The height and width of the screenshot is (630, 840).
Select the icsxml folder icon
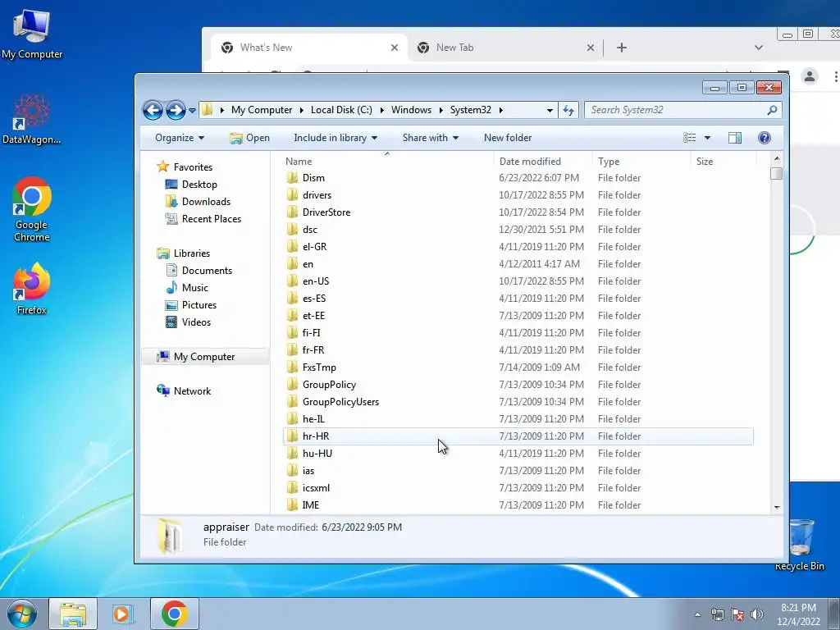(x=292, y=488)
